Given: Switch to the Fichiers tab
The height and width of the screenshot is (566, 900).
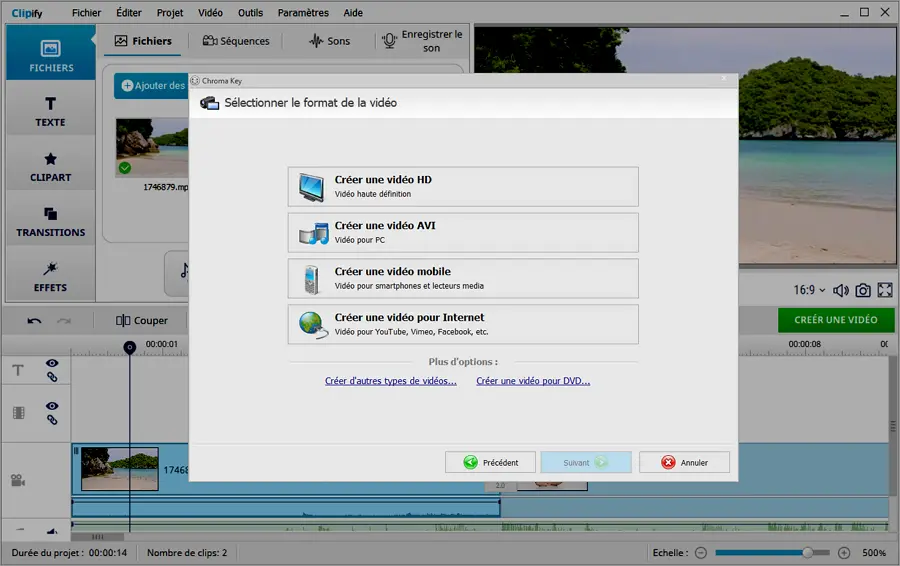Looking at the screenshot, I should pyautogui.click(x=143, y=41).
